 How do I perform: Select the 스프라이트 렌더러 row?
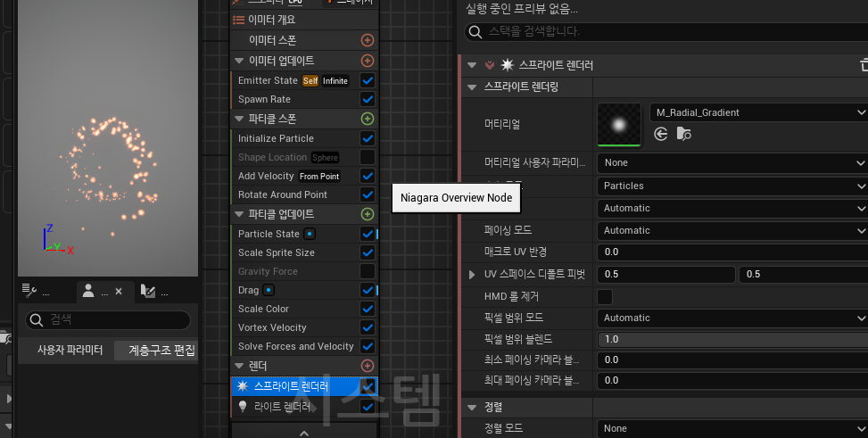point(304,386)
